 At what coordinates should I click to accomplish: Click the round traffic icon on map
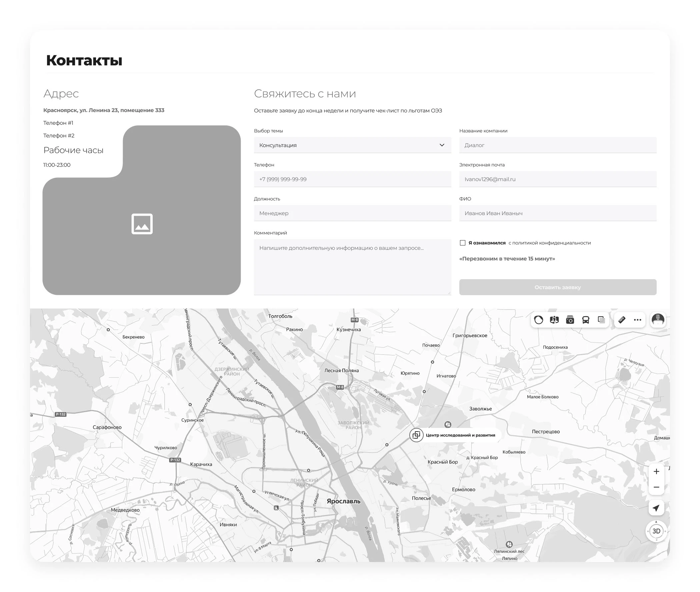[x=538, y=320]
